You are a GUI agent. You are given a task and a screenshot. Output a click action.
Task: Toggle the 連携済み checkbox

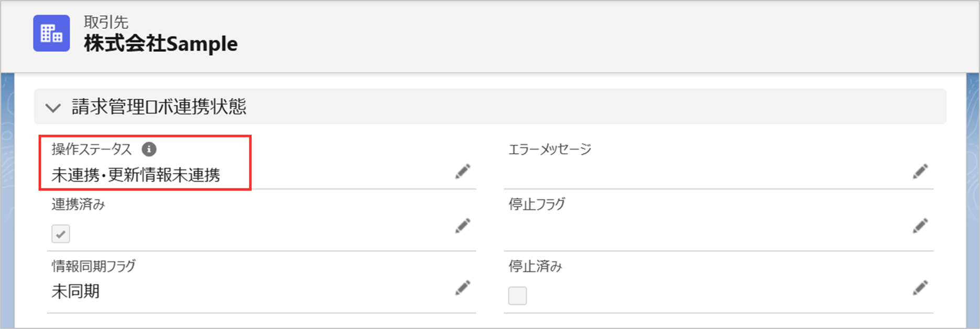coord(61,234)
